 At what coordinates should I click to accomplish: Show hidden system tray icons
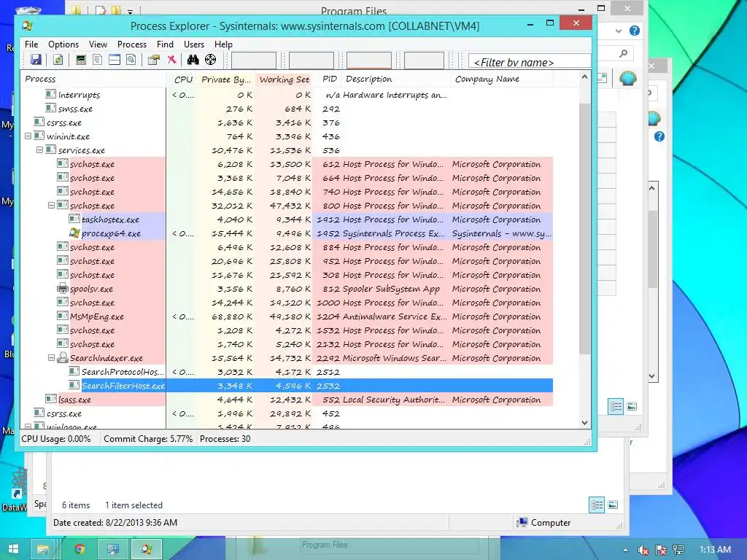(625, 550)
